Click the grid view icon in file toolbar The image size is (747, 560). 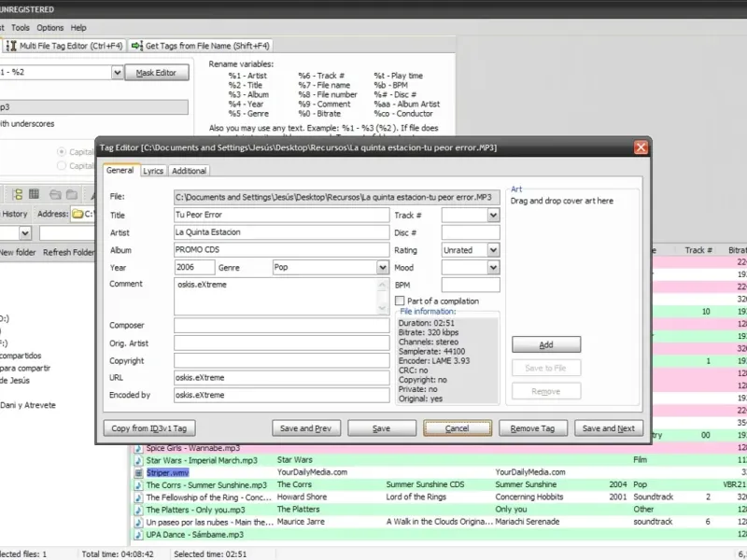coord(34,194)
